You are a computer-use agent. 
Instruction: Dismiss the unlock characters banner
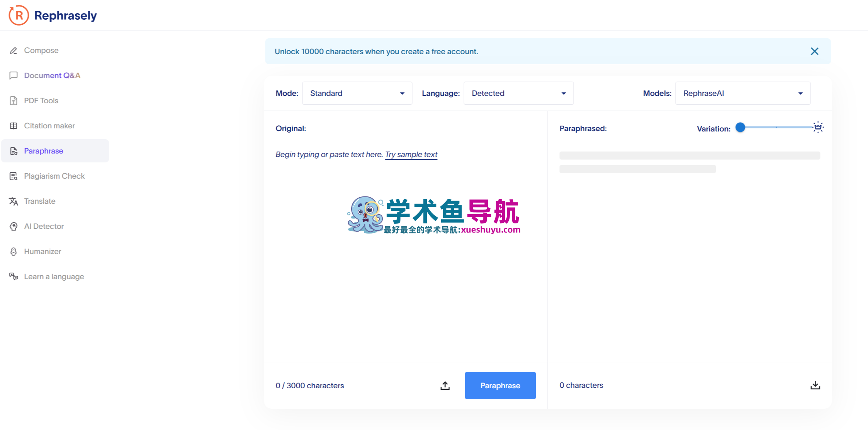click(x=814, y=51)
